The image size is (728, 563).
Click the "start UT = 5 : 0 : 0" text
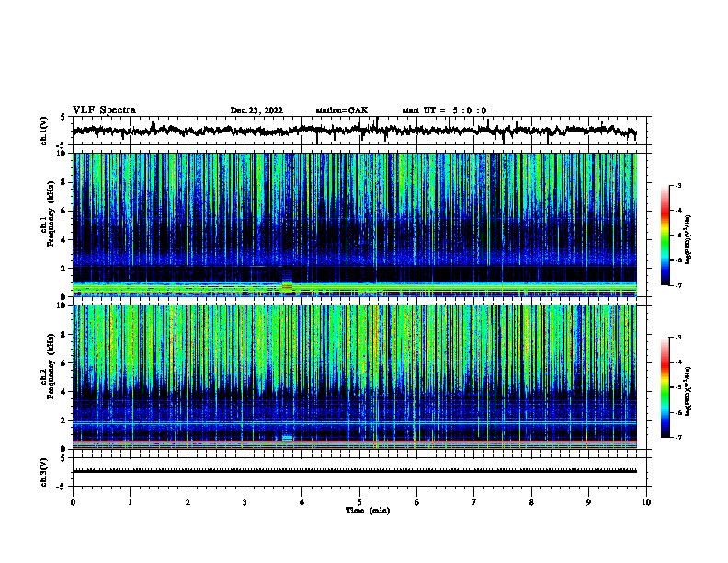pyautogui.click(x=444, y=110)
